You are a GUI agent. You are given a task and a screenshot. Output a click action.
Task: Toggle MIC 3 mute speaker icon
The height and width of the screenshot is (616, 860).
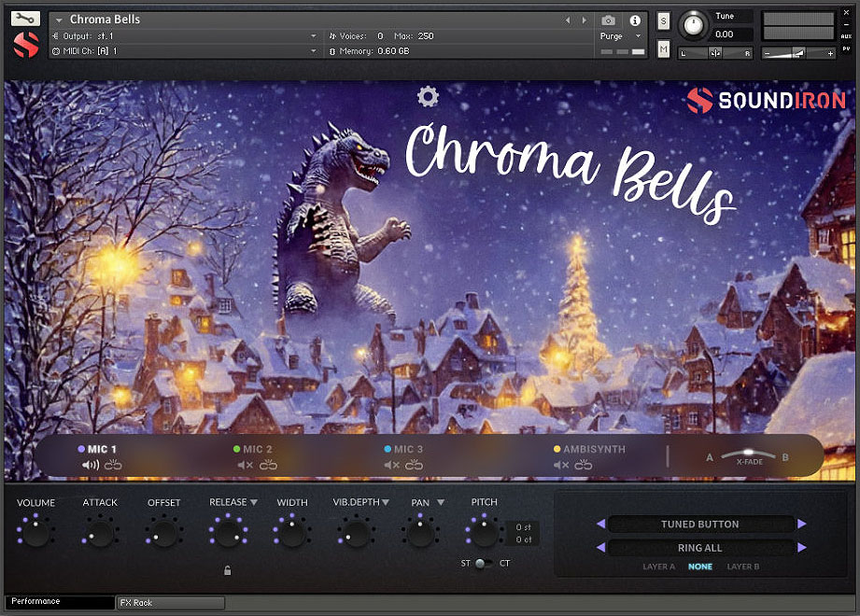click(x=391, y=466)
